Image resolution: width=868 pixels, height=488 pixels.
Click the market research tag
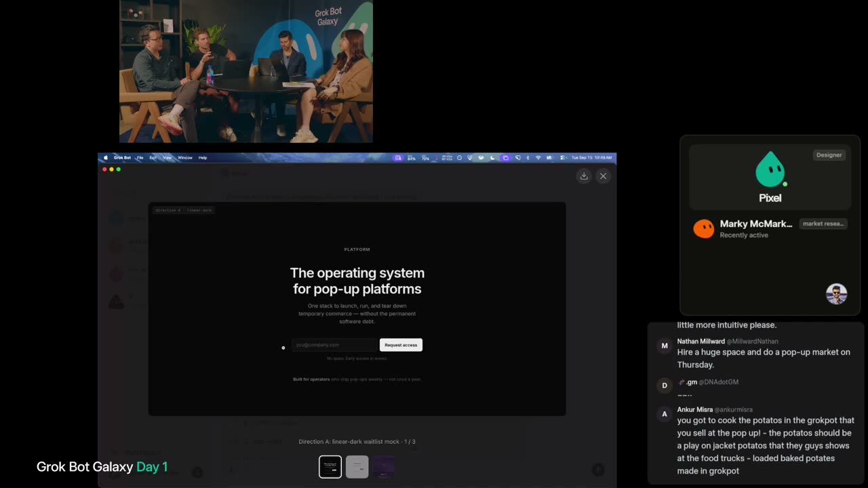tap(823, 224)
